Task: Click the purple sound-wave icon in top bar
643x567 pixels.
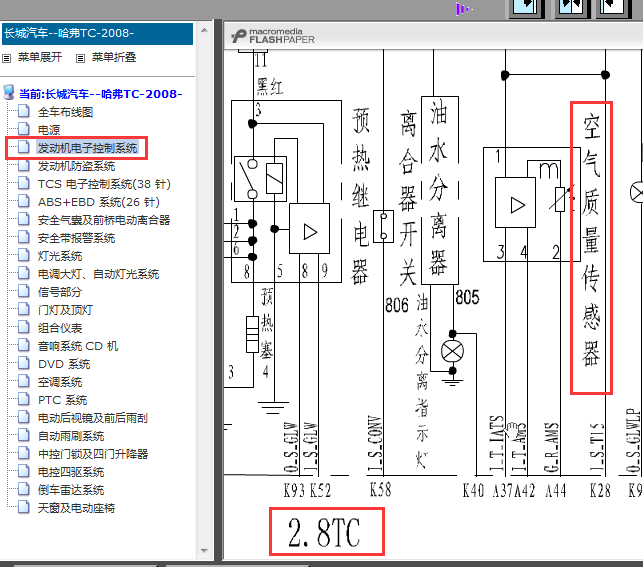Action: click(x=463, y=9)
